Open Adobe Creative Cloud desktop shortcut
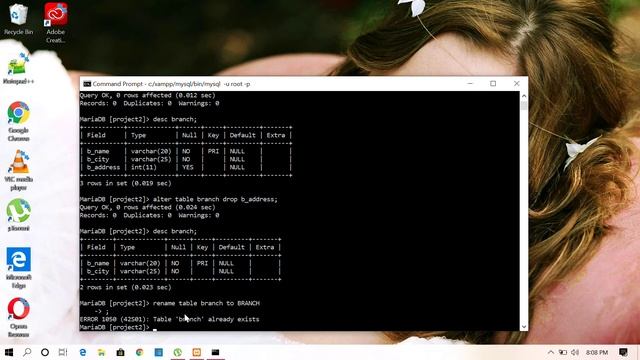The height and width of the screenshot is (360, 640). click(x=56, y=23)
